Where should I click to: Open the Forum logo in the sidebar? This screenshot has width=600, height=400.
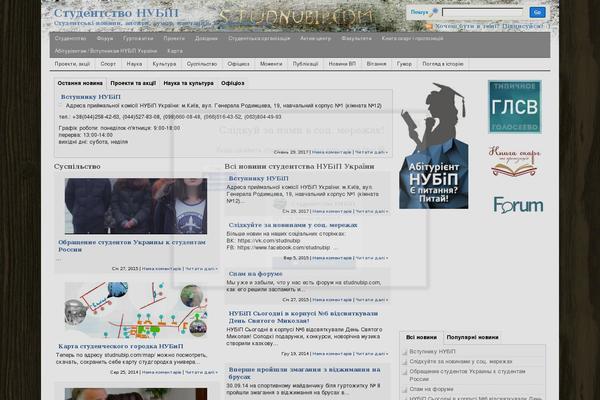click(x=518, y=205)
